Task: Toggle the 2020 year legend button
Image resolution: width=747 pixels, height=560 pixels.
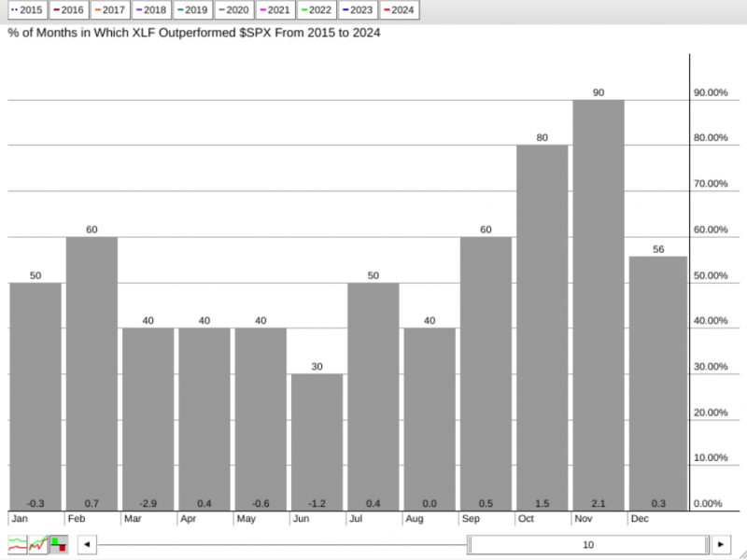Action: pos(234,10)
